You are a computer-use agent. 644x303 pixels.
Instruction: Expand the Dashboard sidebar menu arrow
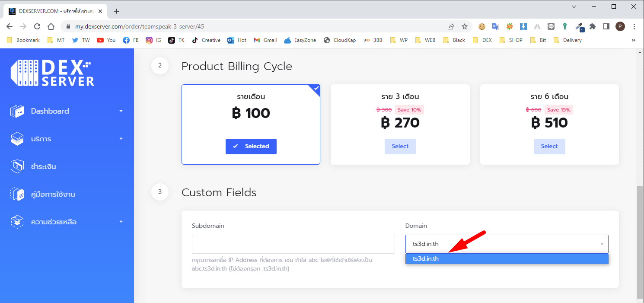[121, 111]
